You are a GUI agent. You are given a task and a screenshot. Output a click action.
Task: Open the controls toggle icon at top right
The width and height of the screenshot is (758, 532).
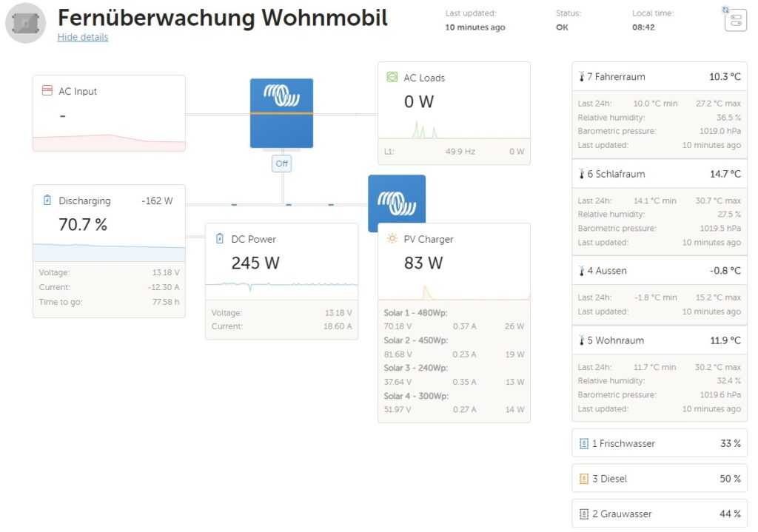coord(735,20)
